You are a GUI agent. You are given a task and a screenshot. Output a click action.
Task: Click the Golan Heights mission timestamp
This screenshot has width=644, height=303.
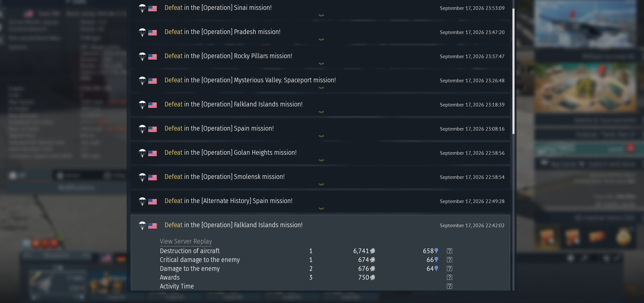[472, 153]
